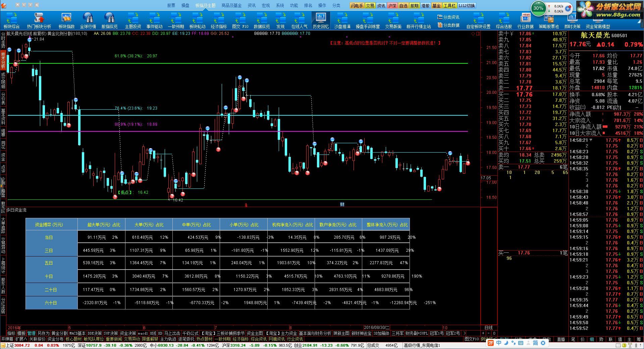
Task: Open 自定板块设置 icon
Action: point(478,20)
